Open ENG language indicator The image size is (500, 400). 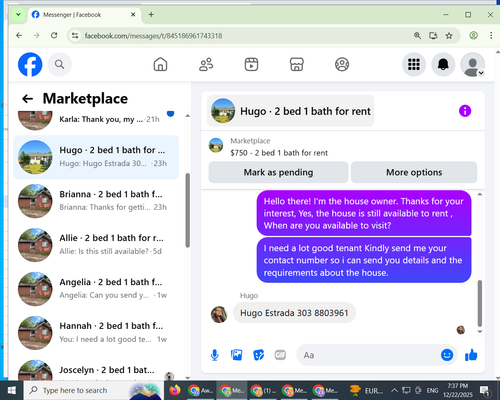pyautogui.click(x=432, y=390)
